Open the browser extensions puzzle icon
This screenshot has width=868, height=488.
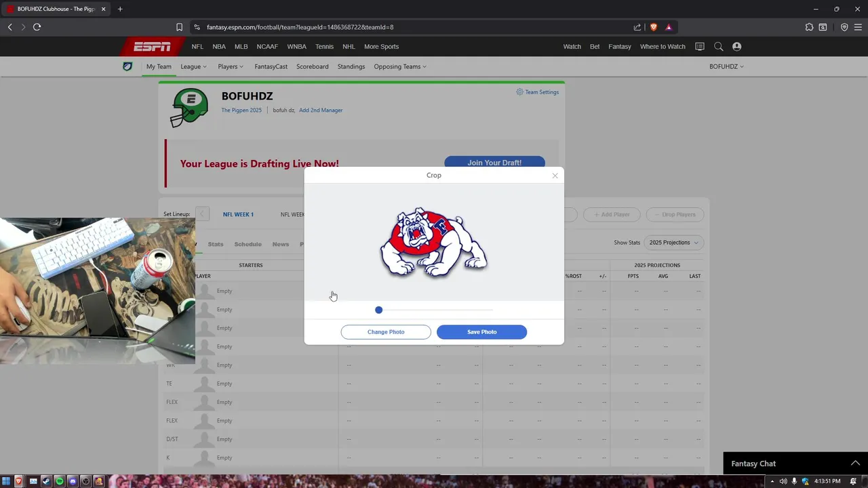[x=809, y=27]
